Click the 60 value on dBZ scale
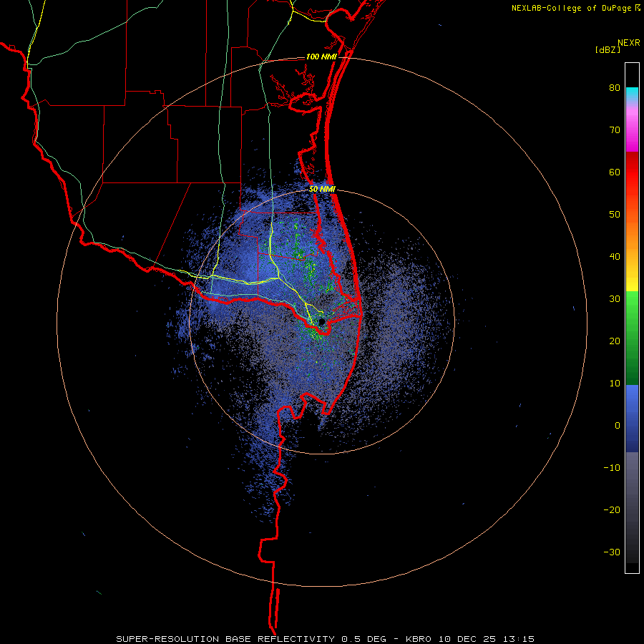This screenshot has width=644, height=644. 615,172
